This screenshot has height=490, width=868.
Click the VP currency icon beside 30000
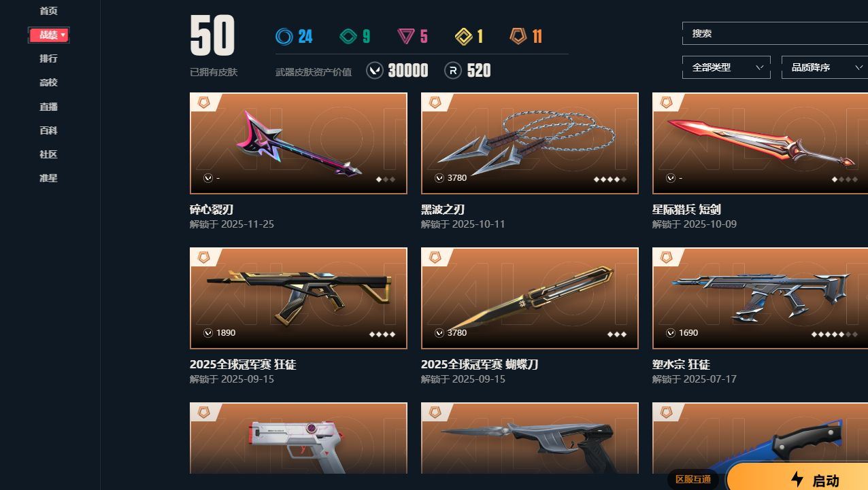click(x=375, y=70)
